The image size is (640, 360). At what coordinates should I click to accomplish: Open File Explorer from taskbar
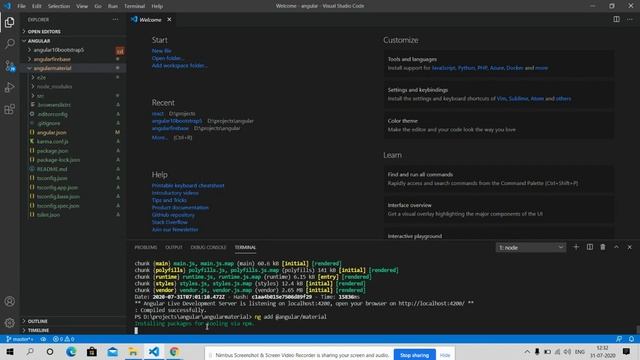coord(133,352)
